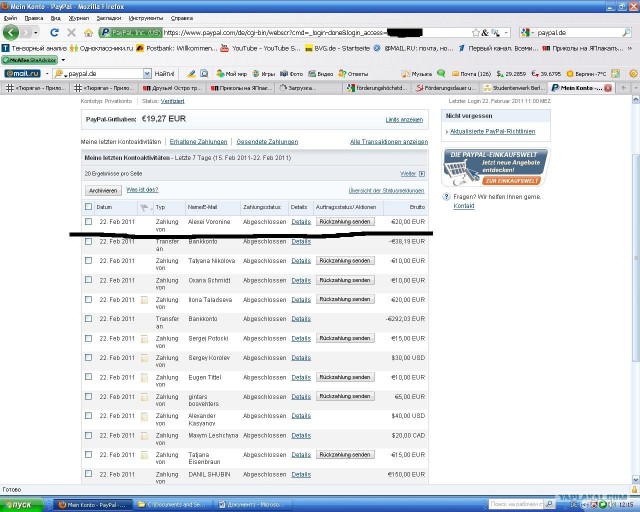Screen dimensions: 640x512
Task: Open the search engine selector dropdown
Action: point(527,33)
